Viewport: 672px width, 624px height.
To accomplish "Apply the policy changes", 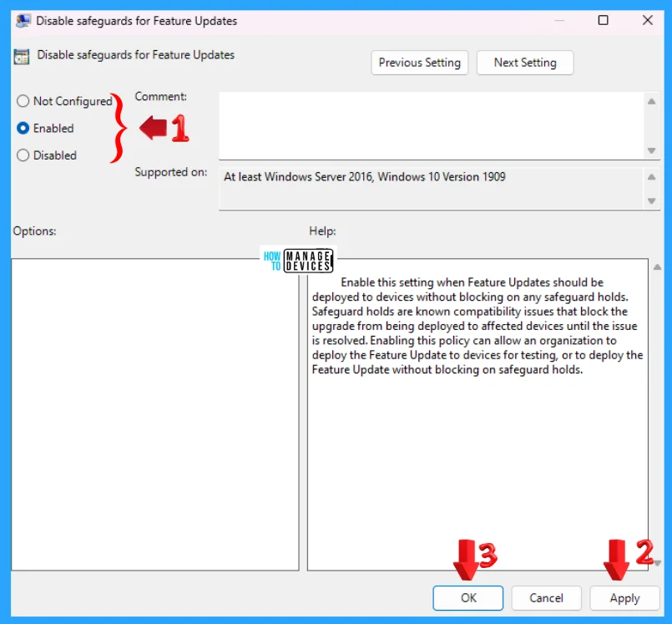I will pos(624,598).
